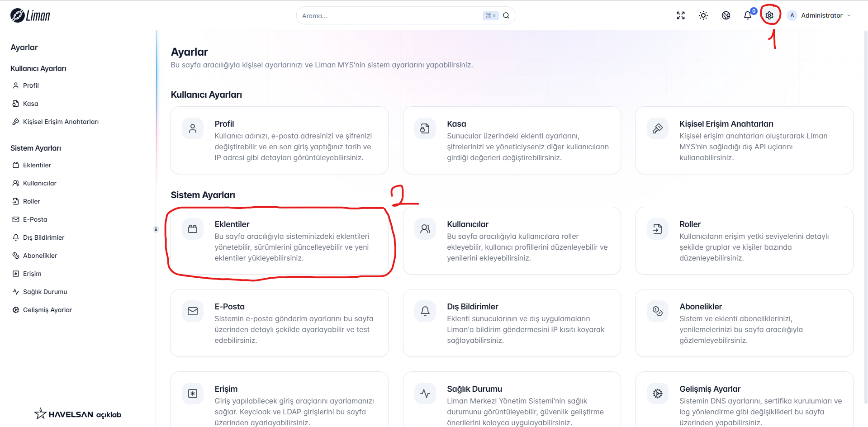The height and width of the screenshot is (427, 868).
Task: Open the Kullanıcılar settings card
Action: (512, 241)
